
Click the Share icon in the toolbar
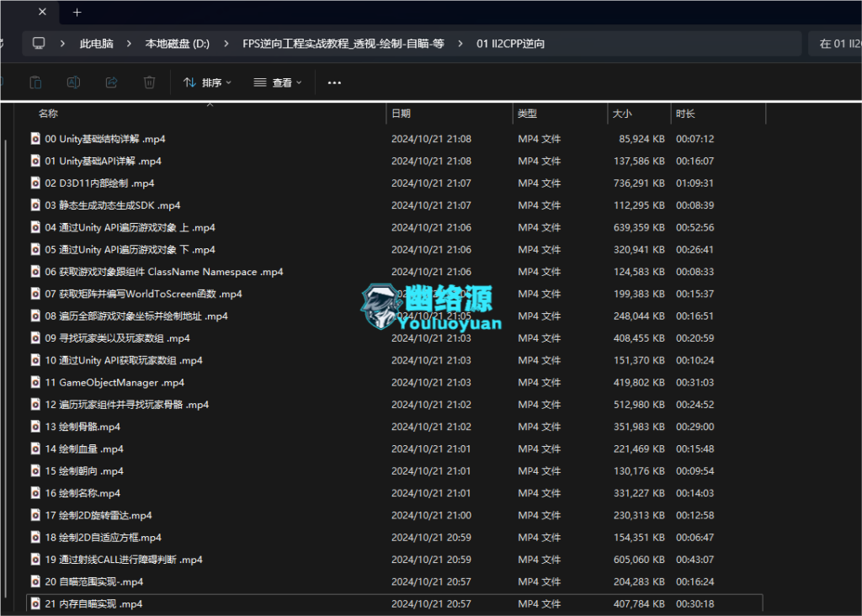coord(111,82)
